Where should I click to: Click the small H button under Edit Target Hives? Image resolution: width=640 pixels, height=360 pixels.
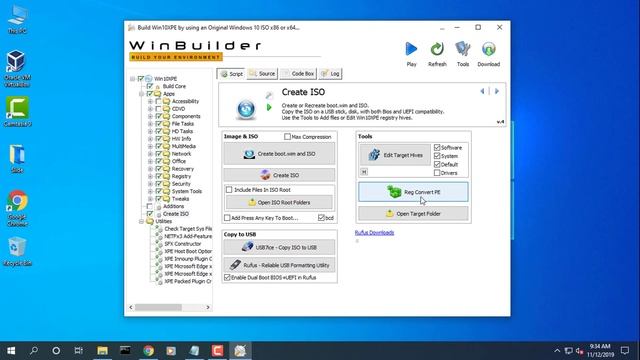364,172
